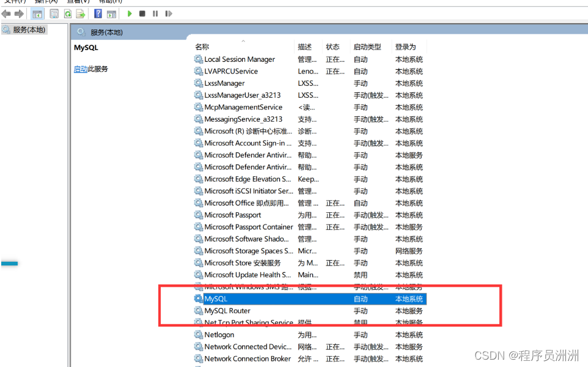This screenshot has width=588, height=367.
Task: Click the gear icon of MySQL Router
Action: coord(199,311)
